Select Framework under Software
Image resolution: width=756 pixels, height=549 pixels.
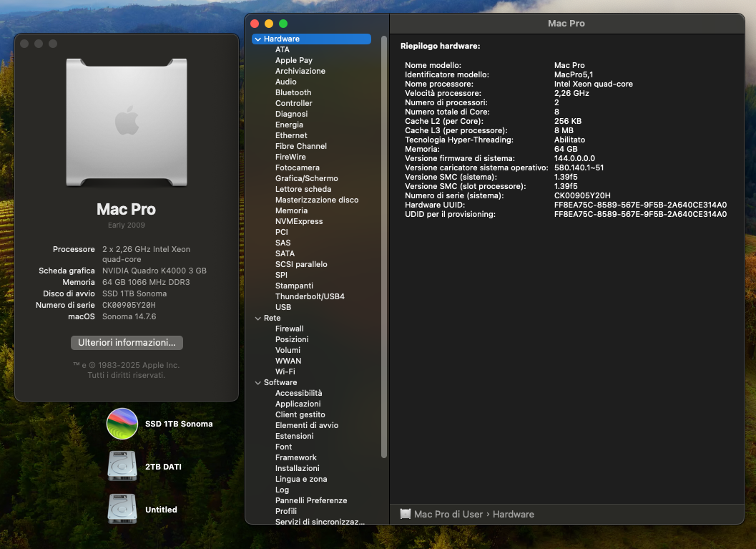pos(296,457)
